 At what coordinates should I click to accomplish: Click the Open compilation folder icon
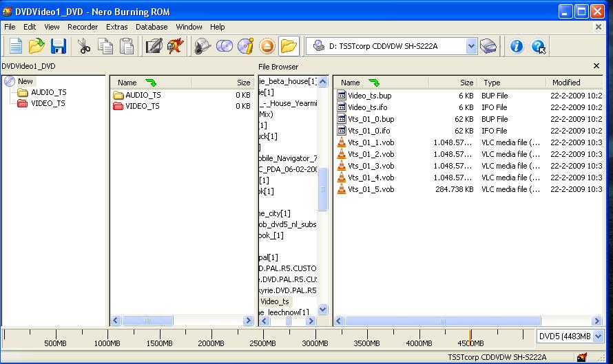[37, 46]
